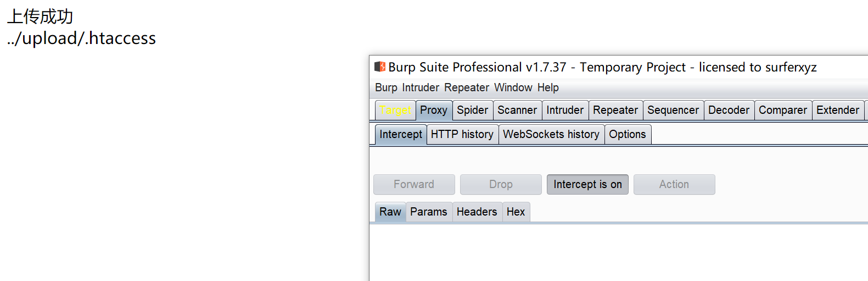Screen dimensions: 868x281
Task: Click inside the empty raw request editor area
Action: click(619, 252)
